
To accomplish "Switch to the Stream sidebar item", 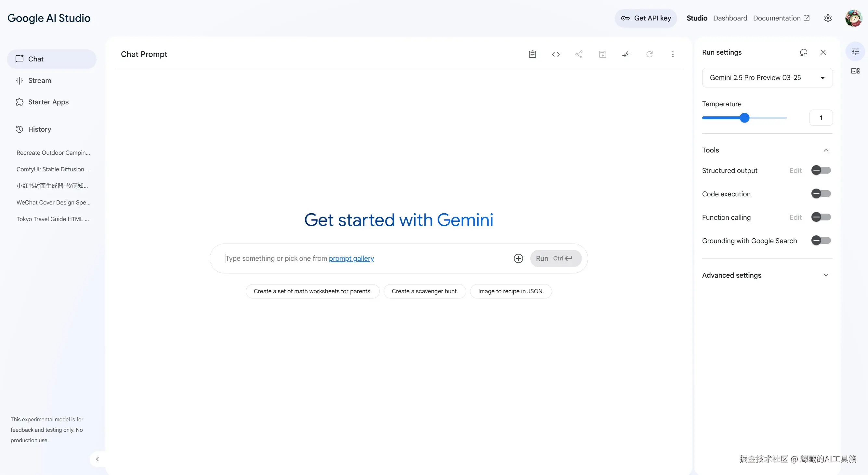I will pos(39,81).
